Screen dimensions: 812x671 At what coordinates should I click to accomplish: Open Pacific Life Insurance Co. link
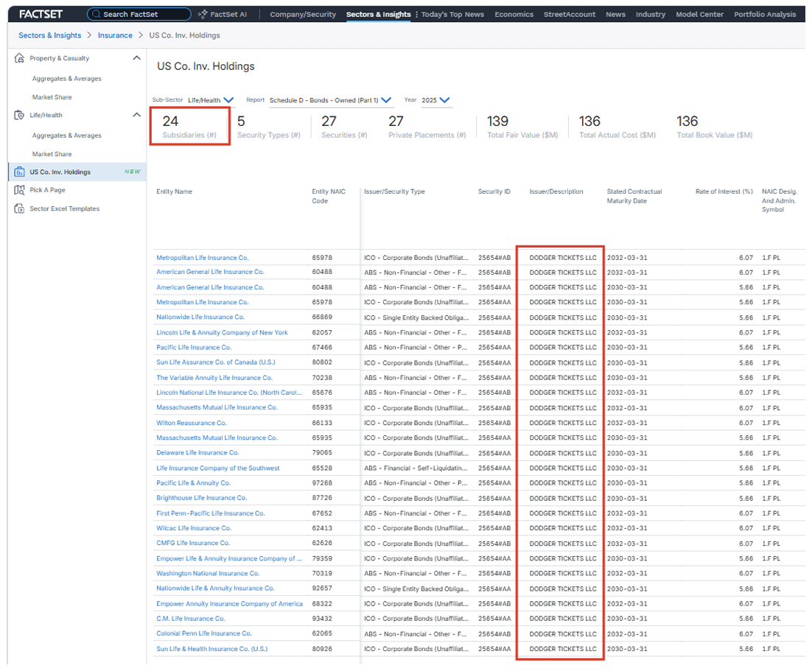click(x=194, y=348)
